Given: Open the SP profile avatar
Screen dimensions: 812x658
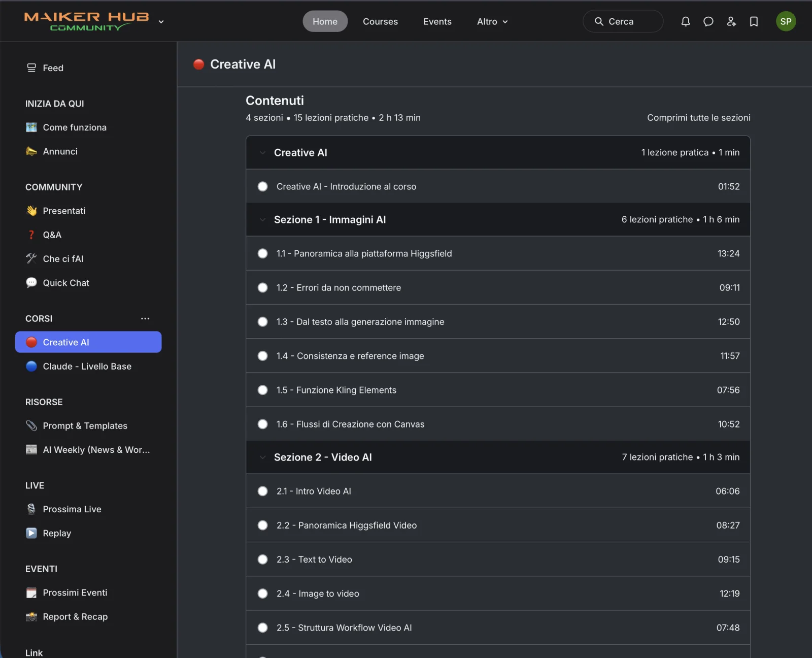Looking at the screenshot, I should point(786,21).
